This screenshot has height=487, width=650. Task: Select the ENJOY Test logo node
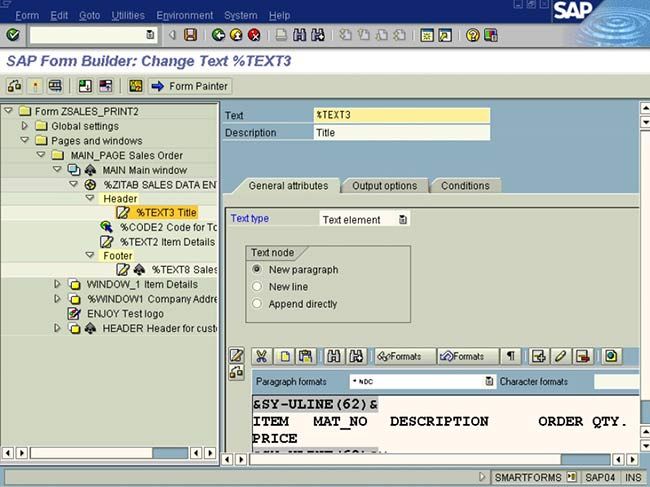(x=125, y=314)
